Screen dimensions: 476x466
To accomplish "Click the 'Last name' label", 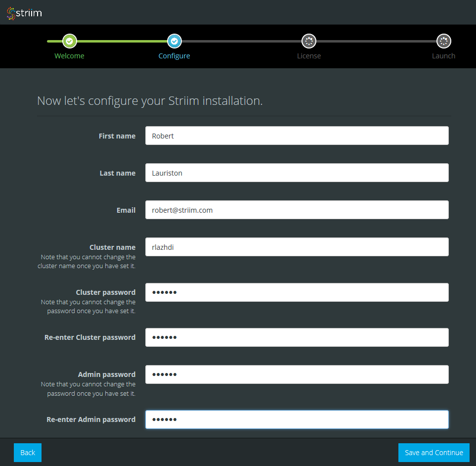I will coord(118,173).
